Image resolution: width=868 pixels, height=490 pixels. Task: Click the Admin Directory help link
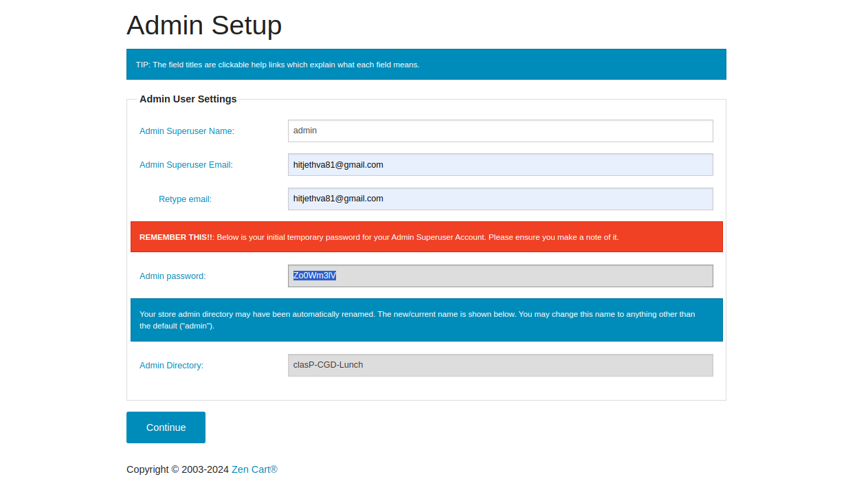tap(171, 366)
